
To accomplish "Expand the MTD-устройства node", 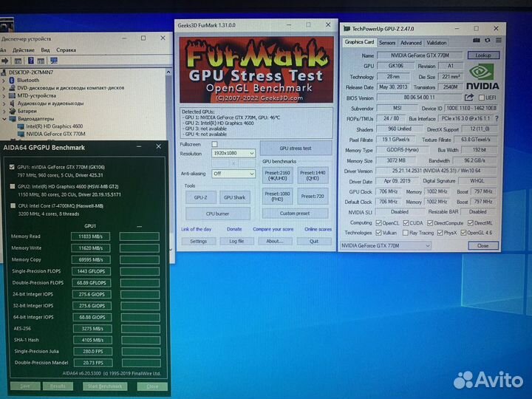I will coord(4,95).
